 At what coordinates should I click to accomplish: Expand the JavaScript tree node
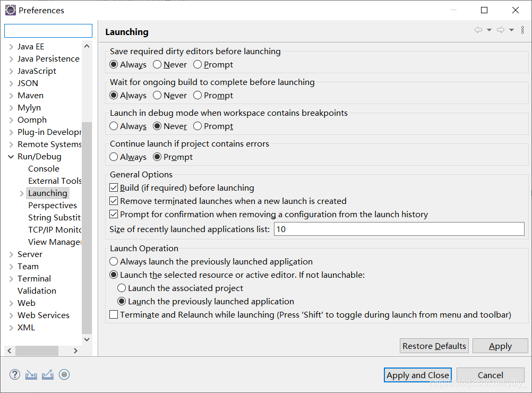pyautogui.click(x=11, y=71)
